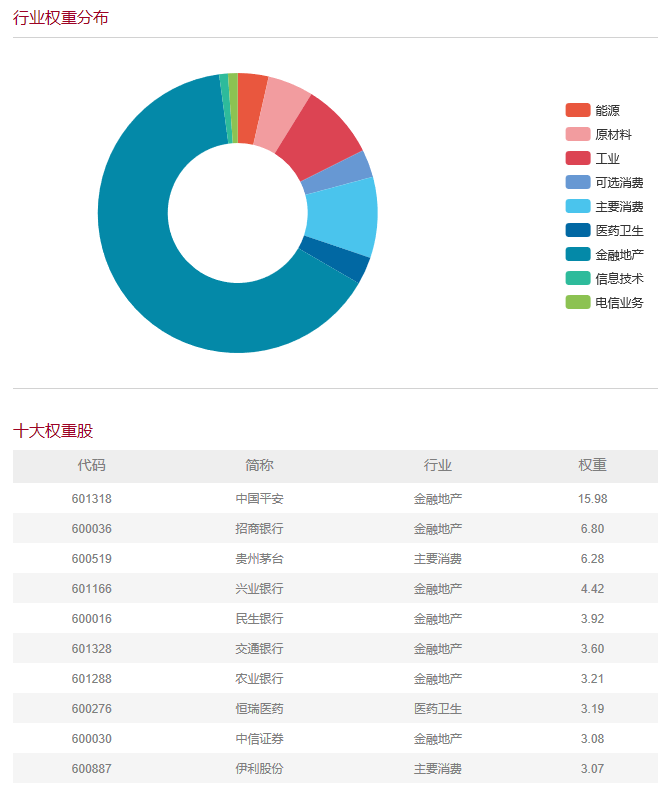Click the 电信业务 legend color swatch
The height and width of the screenshot is (796, 672).
click(x=578, y=303)
